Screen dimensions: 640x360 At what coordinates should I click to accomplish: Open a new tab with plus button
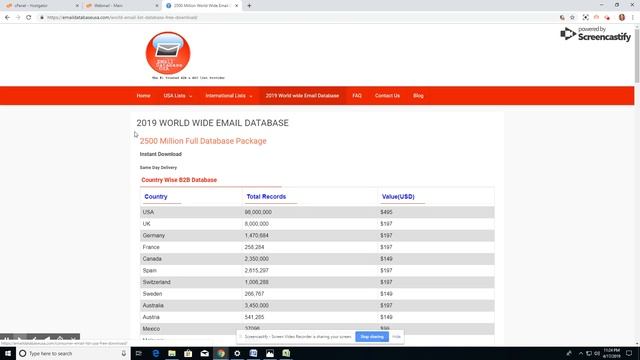click(249, 6)
